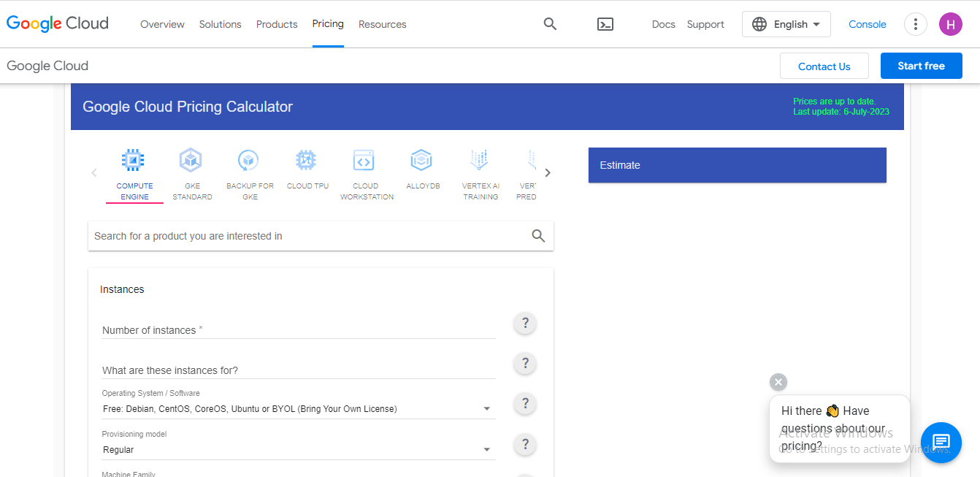Open the search magnifier in top navigation
The width and height of the screenshot is (980, 477).
(550, 24)
